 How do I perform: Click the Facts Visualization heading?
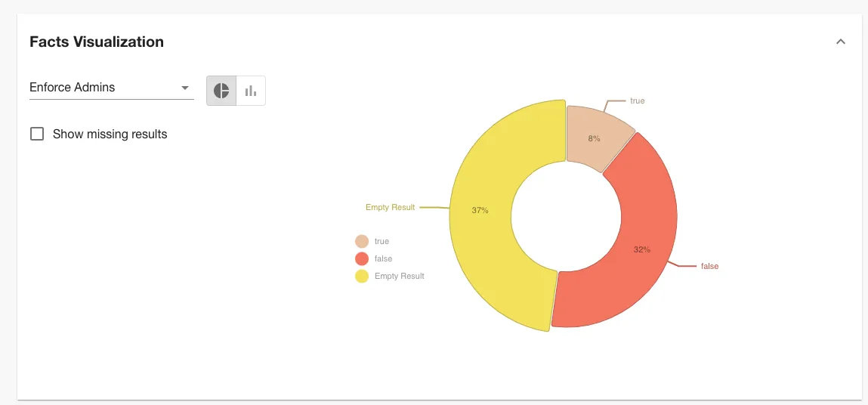coord(97,42)
